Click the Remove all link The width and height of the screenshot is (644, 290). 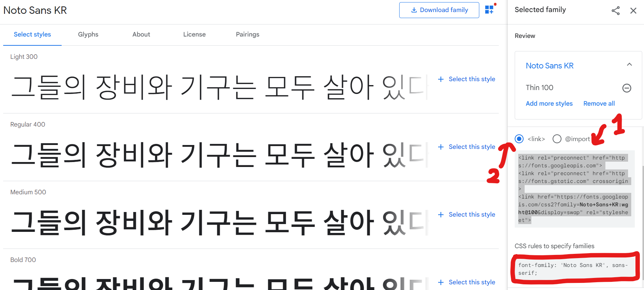click(599, 104)
